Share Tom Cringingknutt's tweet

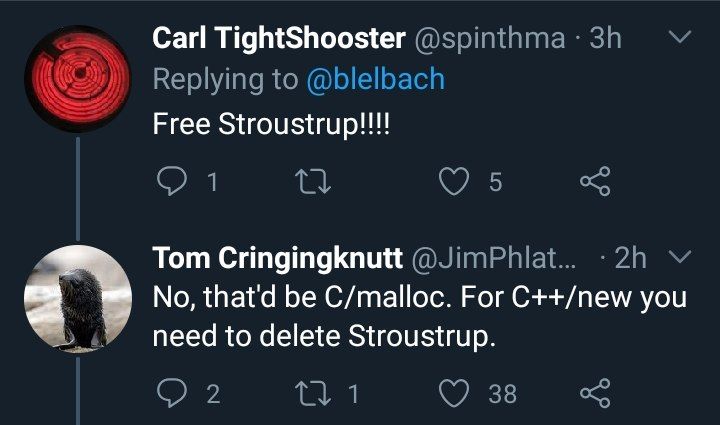594,393
